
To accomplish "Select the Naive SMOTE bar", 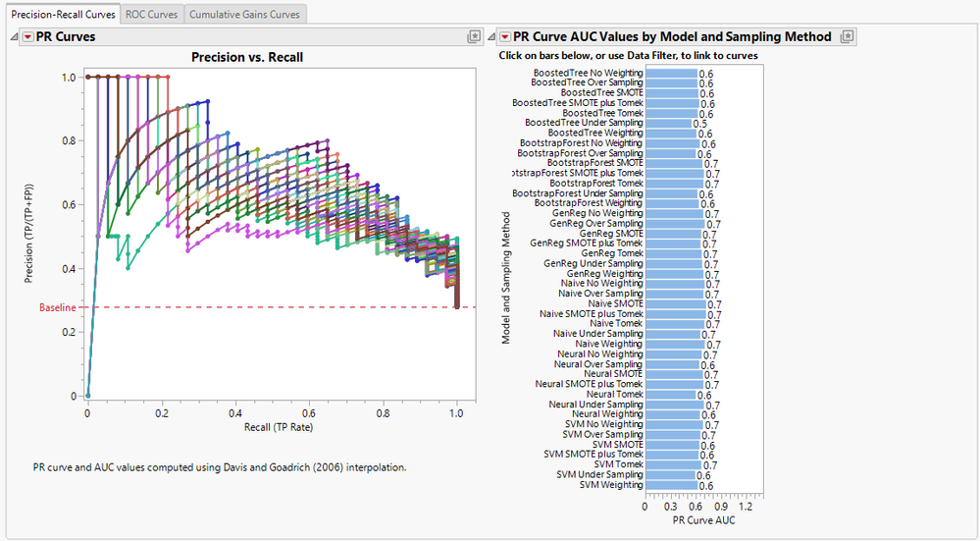I will click(676, 303).
